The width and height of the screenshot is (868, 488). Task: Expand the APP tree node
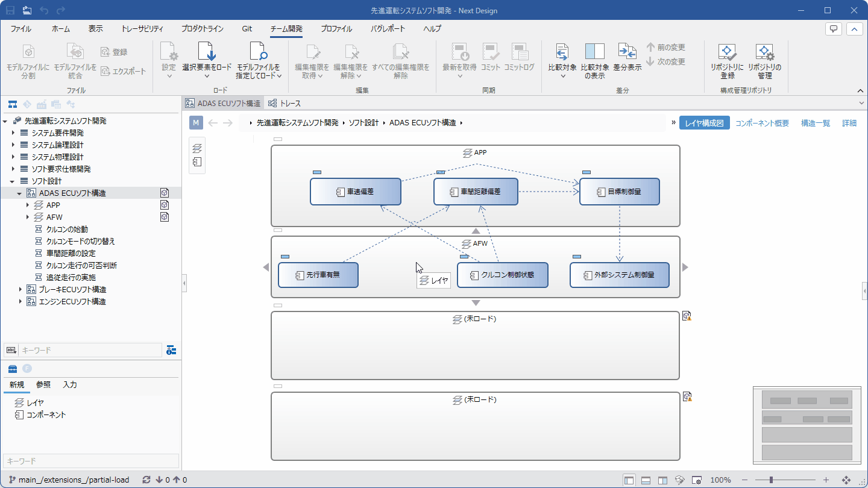coord(28,205)
